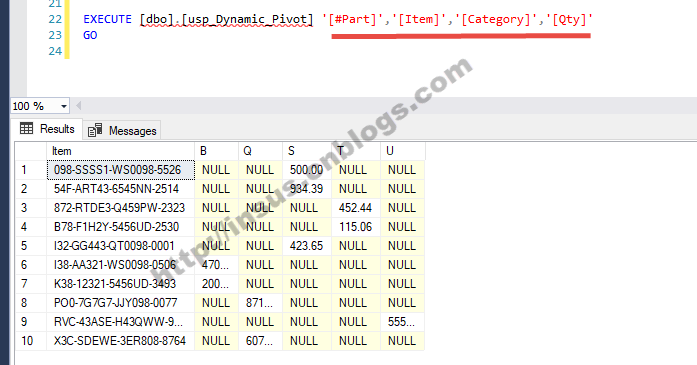The image size is (697, 365).
Task: Click value 470... in B column
Action: point(216,265)
